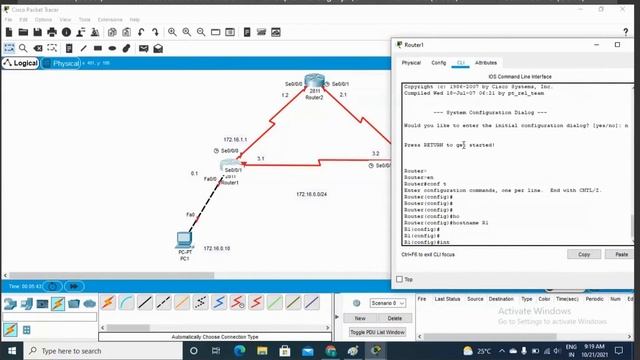Click Paste button in Router1 CLI
This screenshot has width=640, height=360.
pyautogui.click(x=621, y=254)
